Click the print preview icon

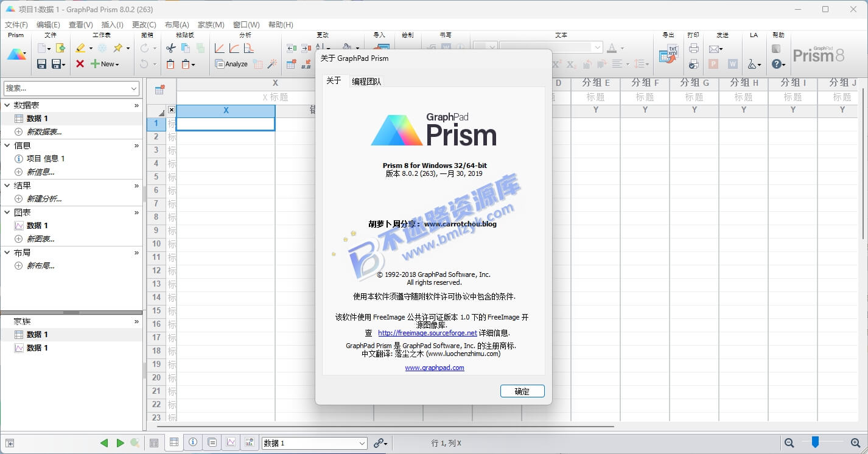(x=693, y=64)
